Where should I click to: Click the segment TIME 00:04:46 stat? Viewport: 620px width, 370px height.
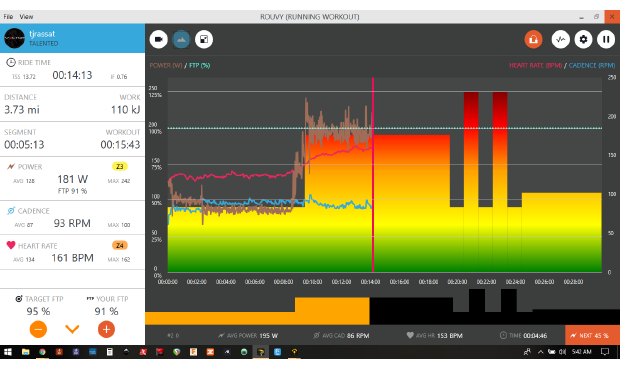(524, 336)
